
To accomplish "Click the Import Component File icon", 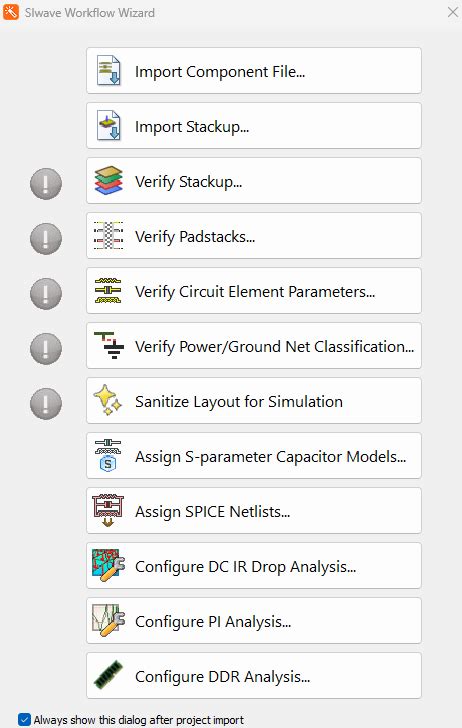I will [x=108, y=71].
